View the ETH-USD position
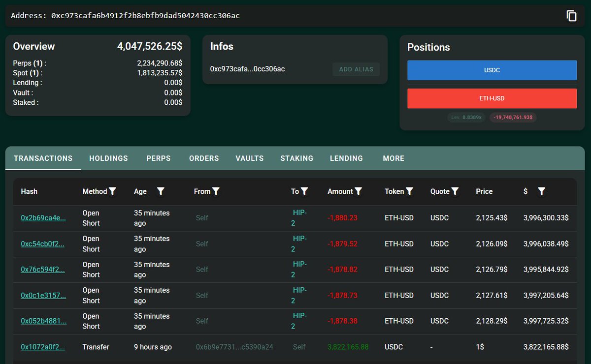This screenshot has width=591, height=364. click(x=492, y=98)
